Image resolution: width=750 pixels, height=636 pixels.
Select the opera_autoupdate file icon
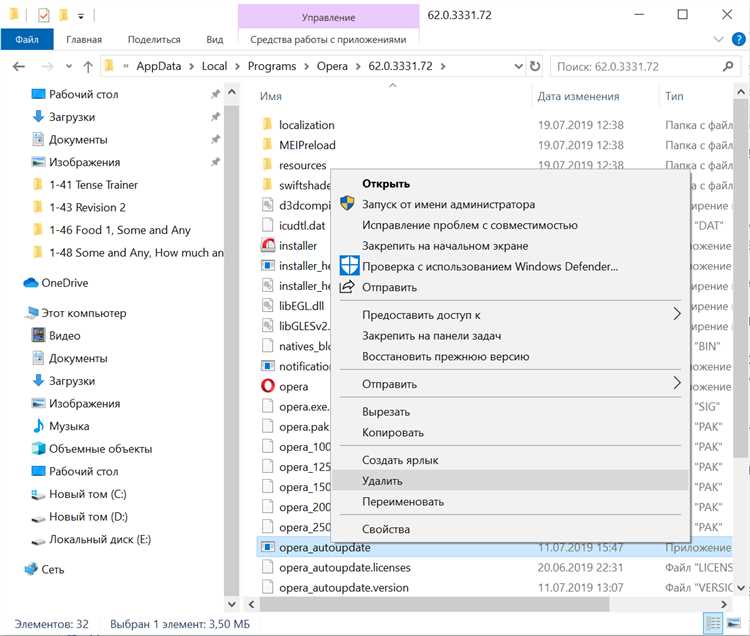pos(268,547)
